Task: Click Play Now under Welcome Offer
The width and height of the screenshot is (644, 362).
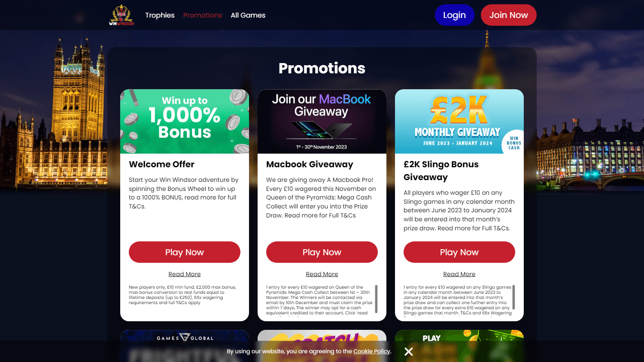Action: click(x=185, y=252)
